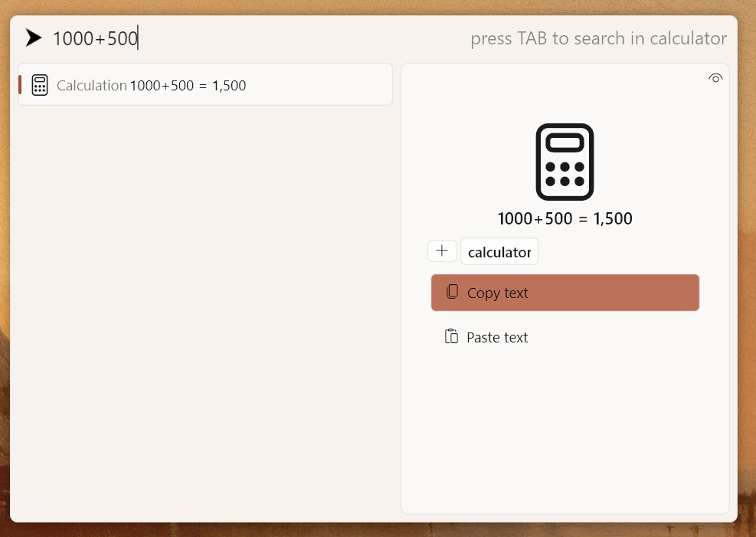This screenshot has height=537, width=756.
Task: Click the calculator tag
Action: click(x=499, y=251)
